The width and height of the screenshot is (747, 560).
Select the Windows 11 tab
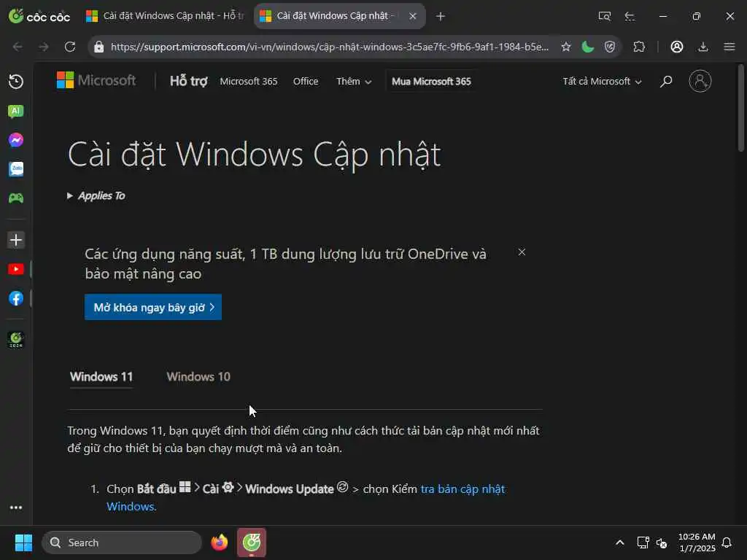coord(101,377)
